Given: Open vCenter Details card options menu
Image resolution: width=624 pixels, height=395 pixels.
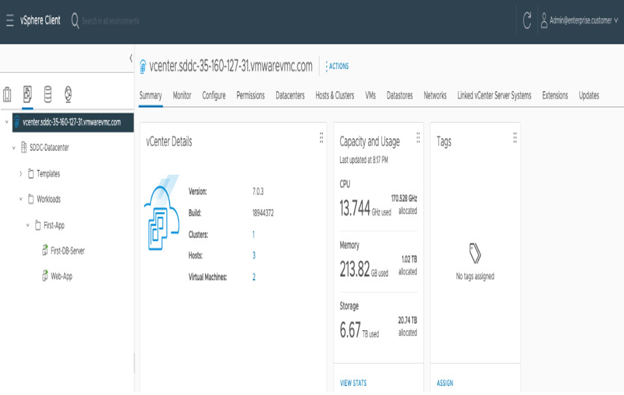Looking at the screenshot, I should (322, 138).
